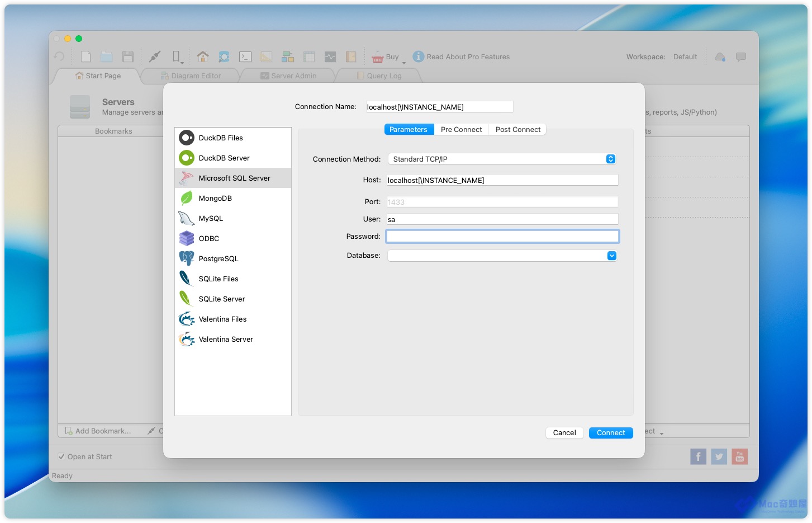
Task: Open the SQL terminal toolbar icon
Action: tap(245, 56)
